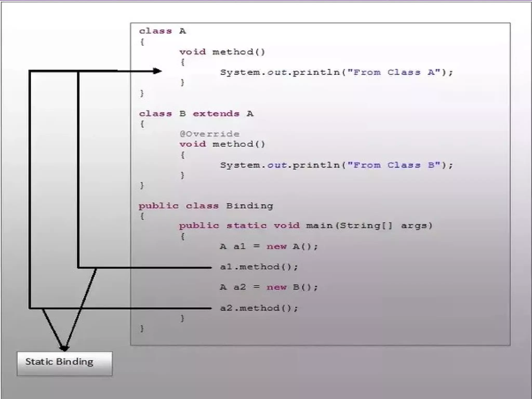Click the 'A a2 = new B();' statement
532x399 pixels.
coord(269,287)
